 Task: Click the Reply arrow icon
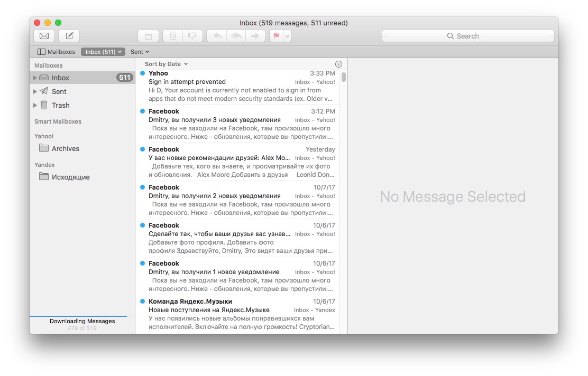(217, 36)
